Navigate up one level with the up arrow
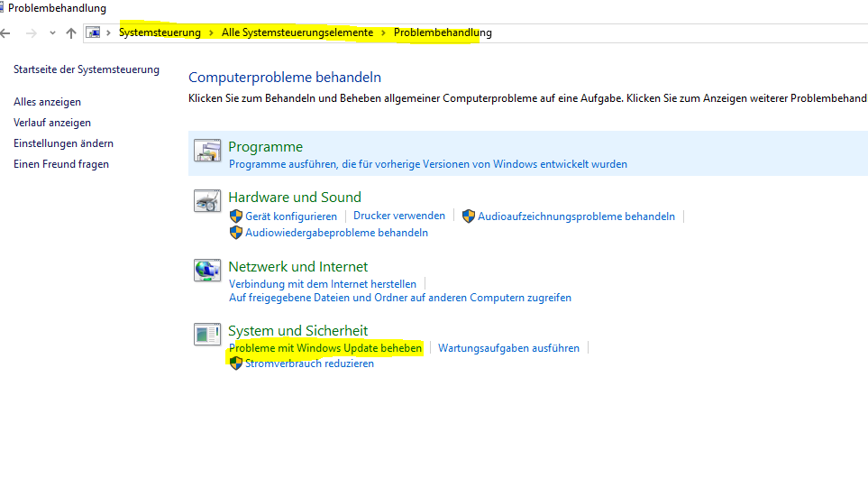The height and width of the screenshot is (497, 868). 71,33
